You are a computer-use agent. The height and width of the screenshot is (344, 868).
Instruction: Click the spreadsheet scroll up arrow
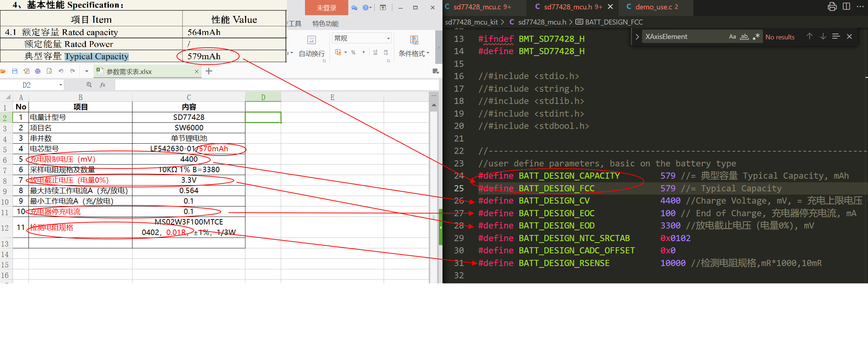point(434,105)
